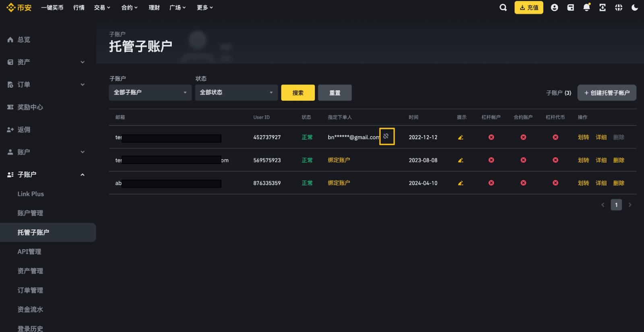644x332 pixels.
Task: Open the 全部状态 status dropdown
Action: pyautogui.click(x=236, y=93)
